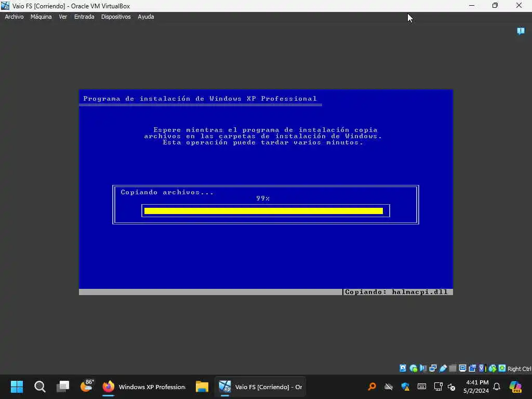Click the VirtualBox title bar app icon
Viewport: 532px width, 399px height.
point(5,6)
